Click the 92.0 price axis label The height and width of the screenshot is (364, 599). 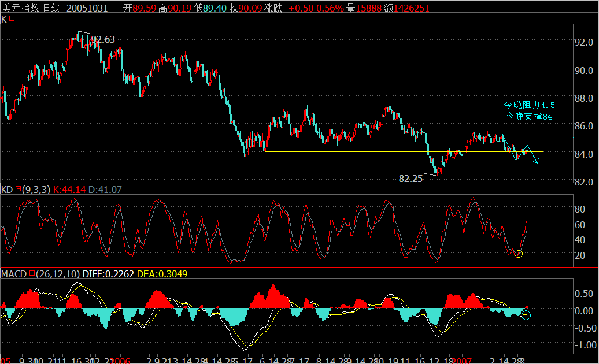pos(584,42)
